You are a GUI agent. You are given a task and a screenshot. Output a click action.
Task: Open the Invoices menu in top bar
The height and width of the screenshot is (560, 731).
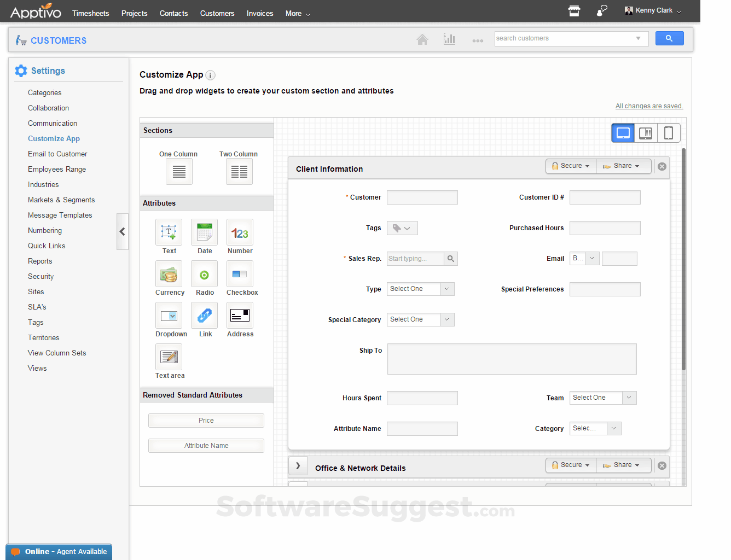tap(259, 13)
